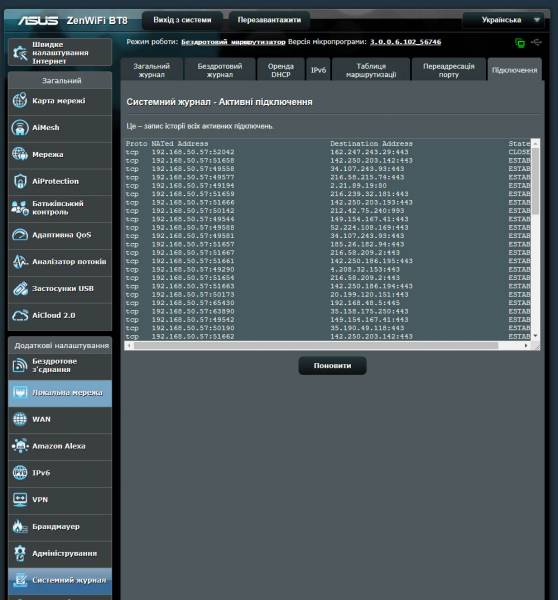Image resolution: width=558 pixels, height=600 pixels.
Task: Click page title Системний журнал - Активні підключення
Action: (x=219, y=102)
